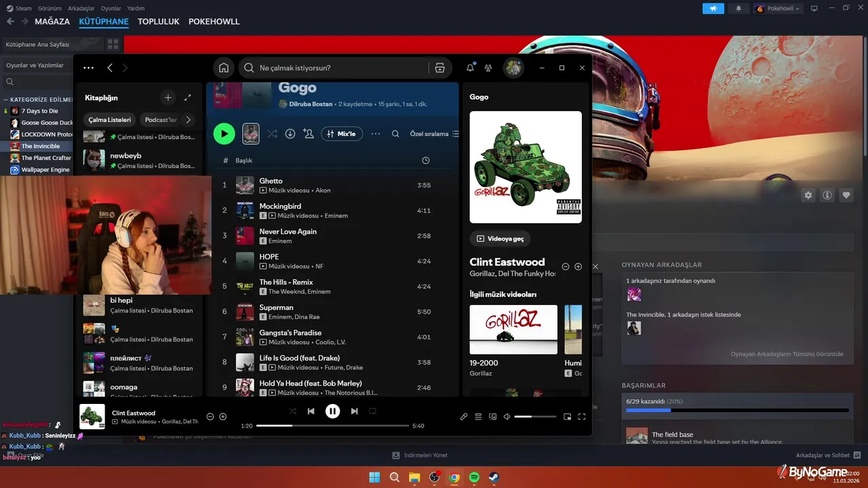
Task: Search within the Gogo playlist
Action: point(395,134)
